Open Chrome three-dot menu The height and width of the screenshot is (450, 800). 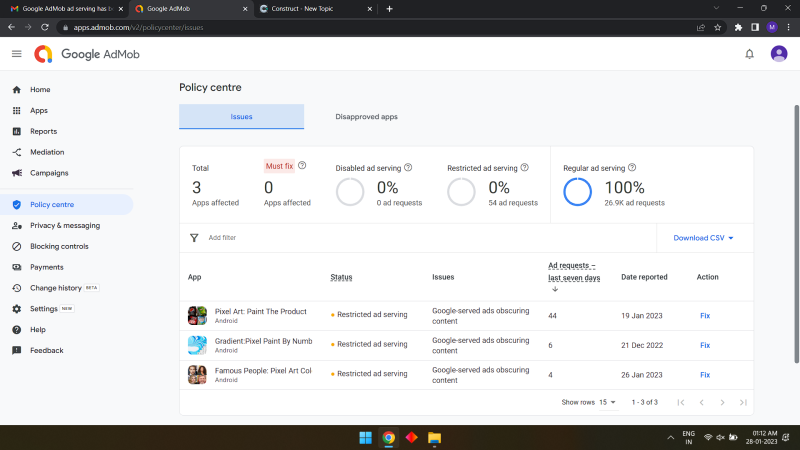[x=789, y=28]
